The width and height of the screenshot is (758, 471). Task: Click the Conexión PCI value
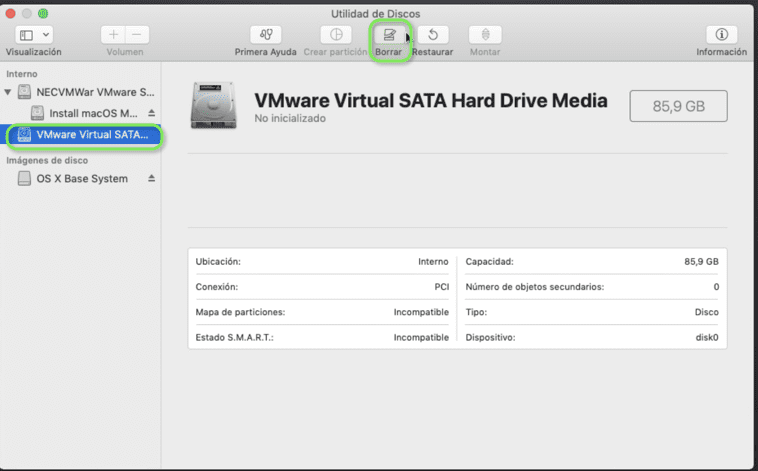(441, 287)
